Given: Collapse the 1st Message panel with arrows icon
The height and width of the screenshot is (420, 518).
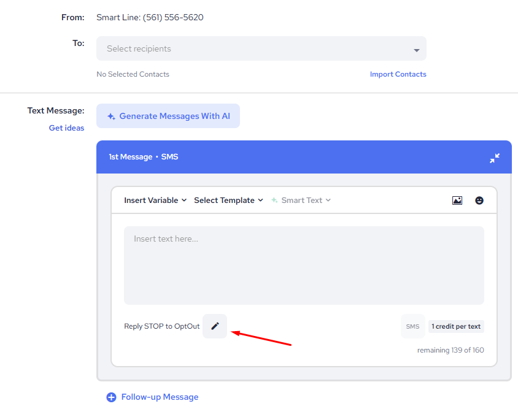Looking at the screenshot, I should [x=495, y=158].
